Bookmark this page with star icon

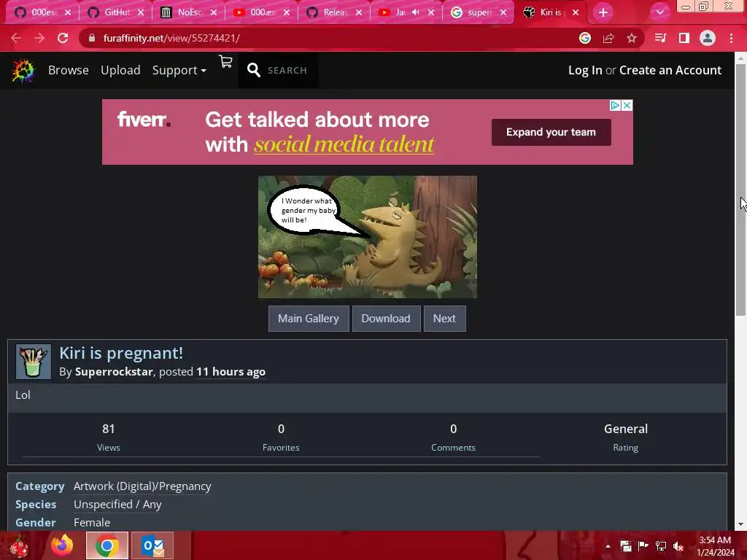pyautogui.click(x=632, y=38)
